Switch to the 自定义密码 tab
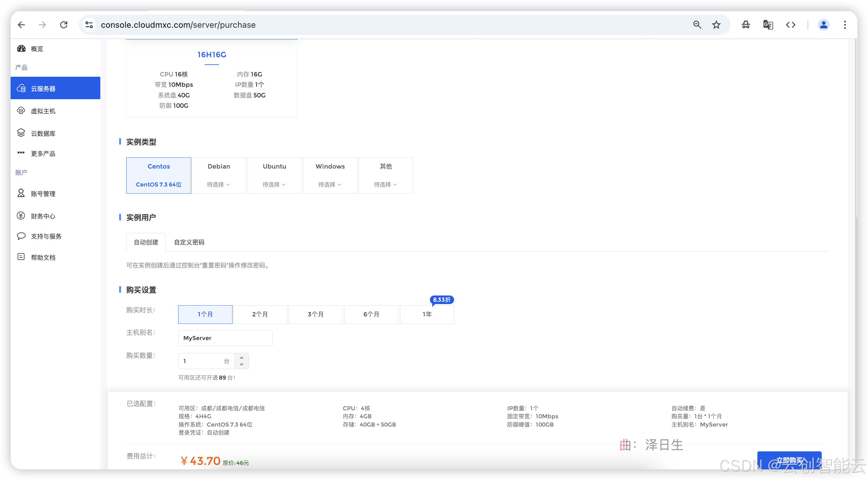 click(x=189, y=242)
